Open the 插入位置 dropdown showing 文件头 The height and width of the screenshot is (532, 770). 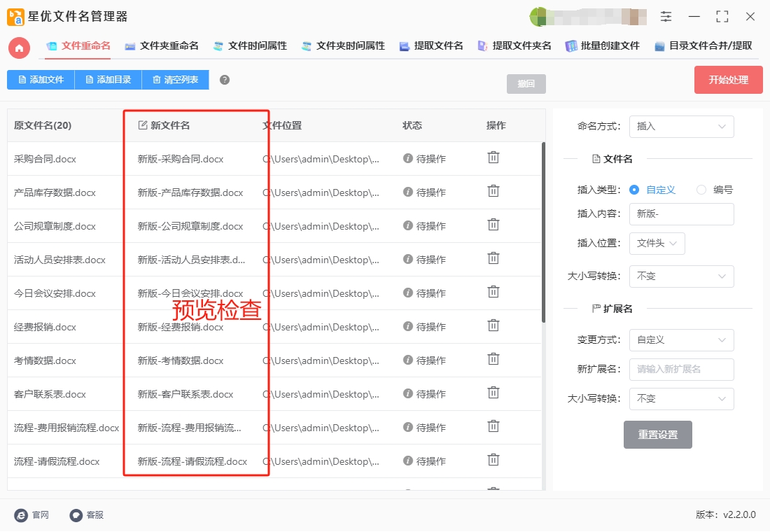click(x=657, y=243)
